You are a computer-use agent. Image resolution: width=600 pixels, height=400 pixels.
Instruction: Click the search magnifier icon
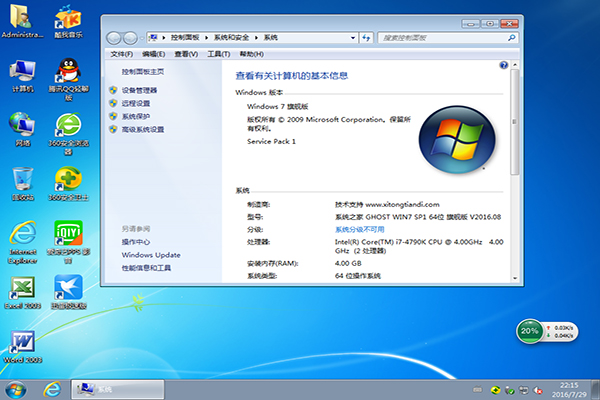[512, 38]
